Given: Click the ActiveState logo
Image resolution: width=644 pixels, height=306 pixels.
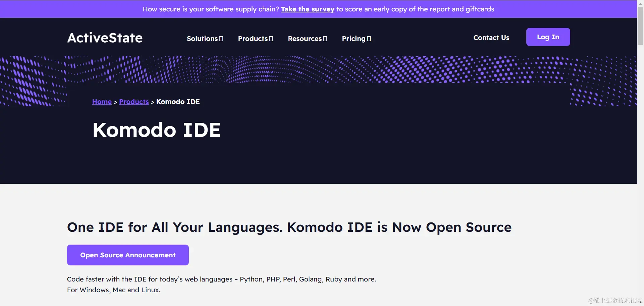Looking at the screenshot, I should click(x=105, y=38).
